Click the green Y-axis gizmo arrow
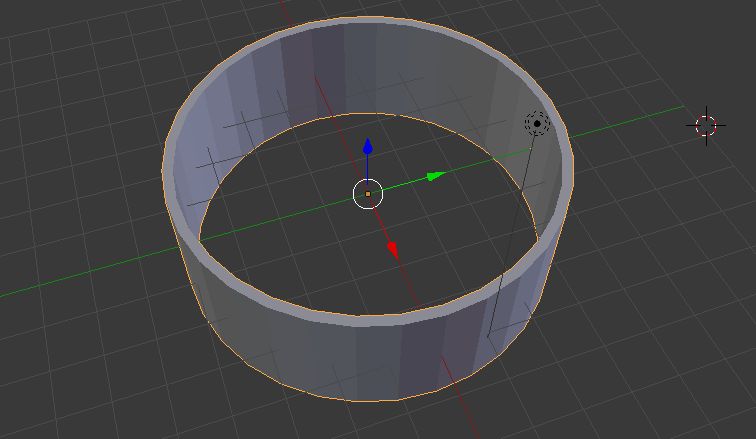Screen dimensions: 756x439 (436, 176)
